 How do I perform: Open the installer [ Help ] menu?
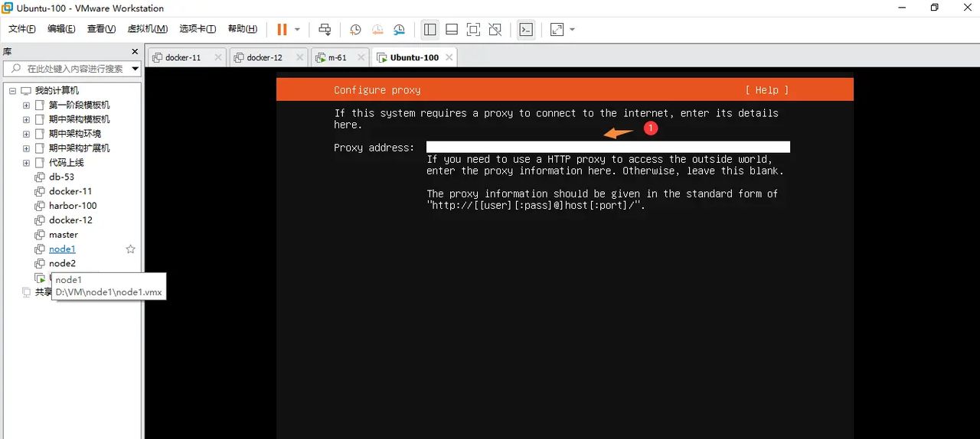(x=766, y=90)
